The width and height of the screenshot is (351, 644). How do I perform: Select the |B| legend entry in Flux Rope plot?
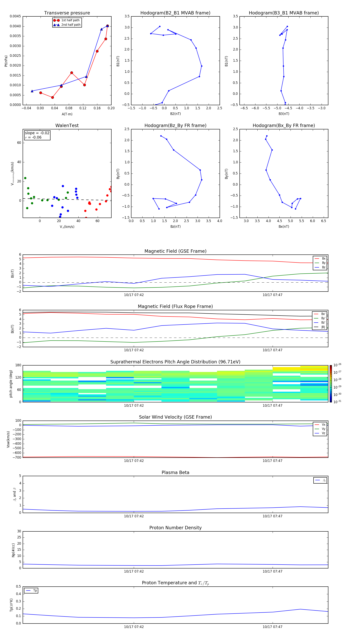pos(320,327)
